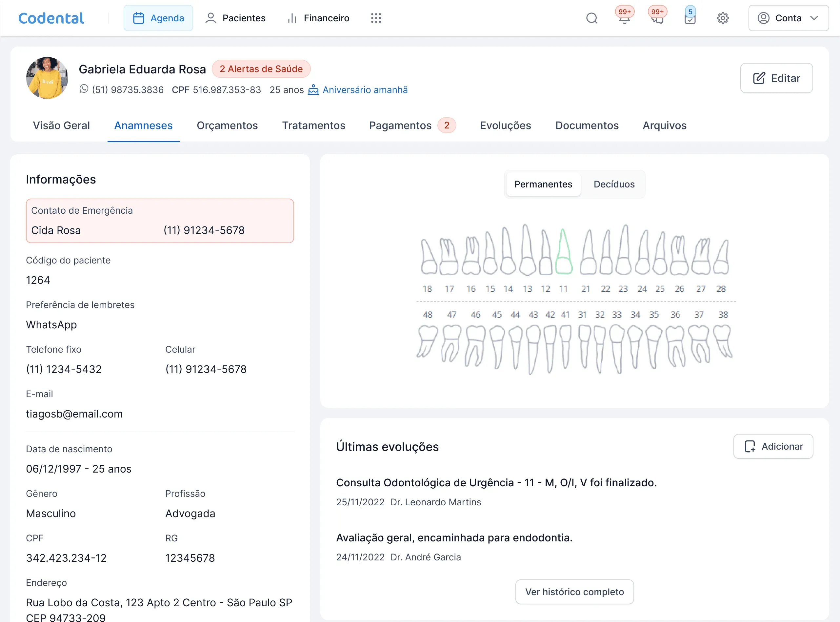This screenshot has width=840, height=622.
Task: Click the Contato de Emergência card
Action: pos(160,221)
